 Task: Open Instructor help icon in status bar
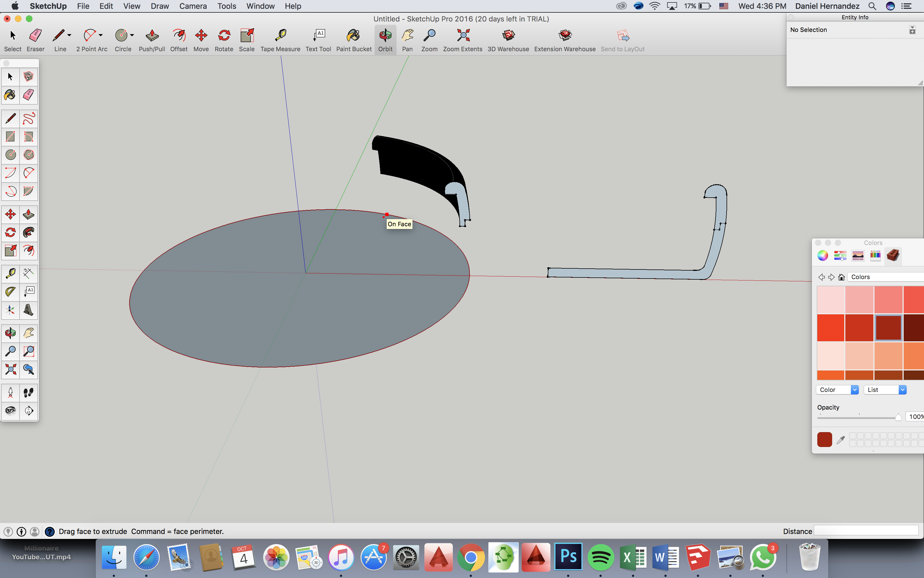click(50, 531)
